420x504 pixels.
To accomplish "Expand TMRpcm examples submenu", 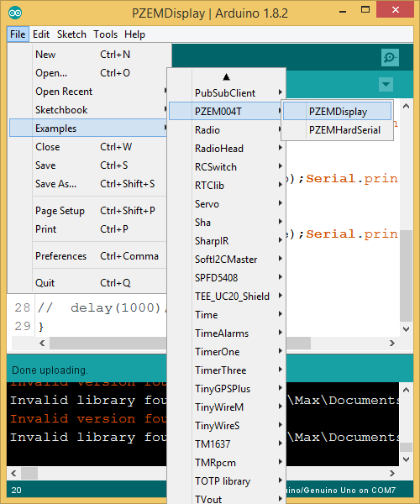I will tap(226, 463).
